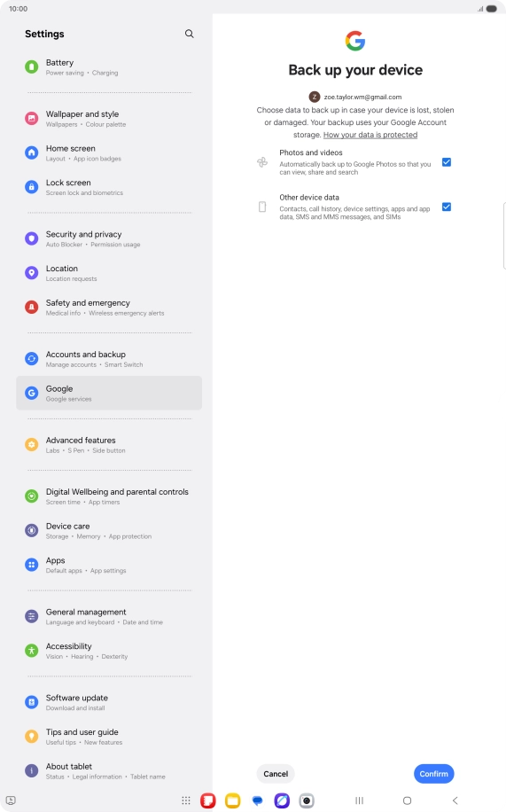Tap the zoe.taylor.wm@gmail.com account label
The height and width of the screenshot is (812, 506).
(x=362, y=97)
